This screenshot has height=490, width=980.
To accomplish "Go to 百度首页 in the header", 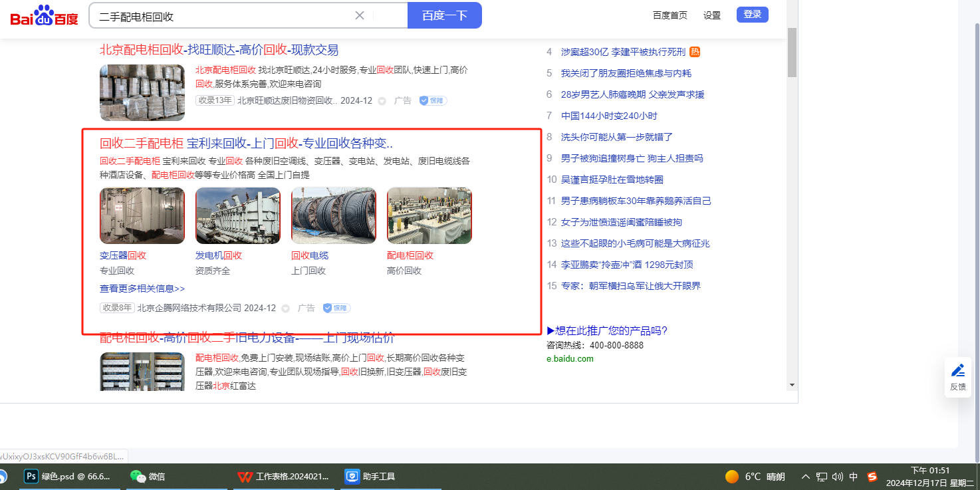I will [670, 15].
